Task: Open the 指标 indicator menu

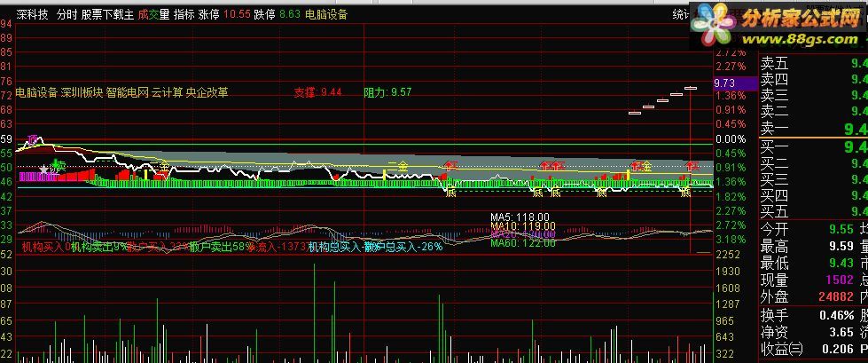Action: click(184, 14)
